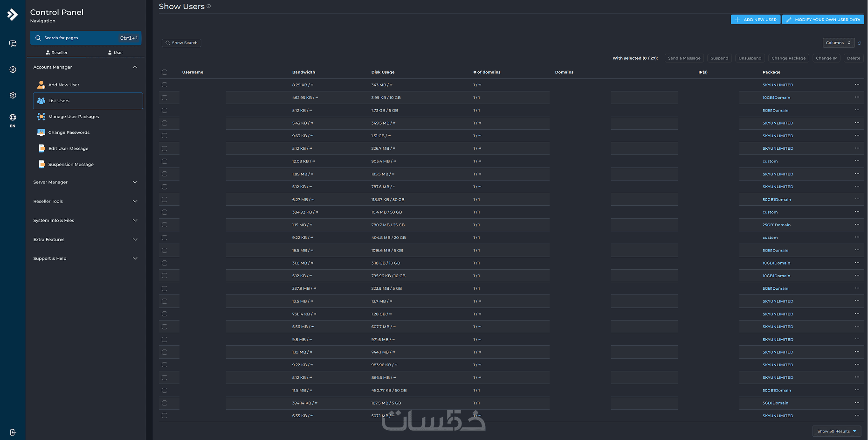
Task: Focus the Search for pages field
Action: (86, 38)
